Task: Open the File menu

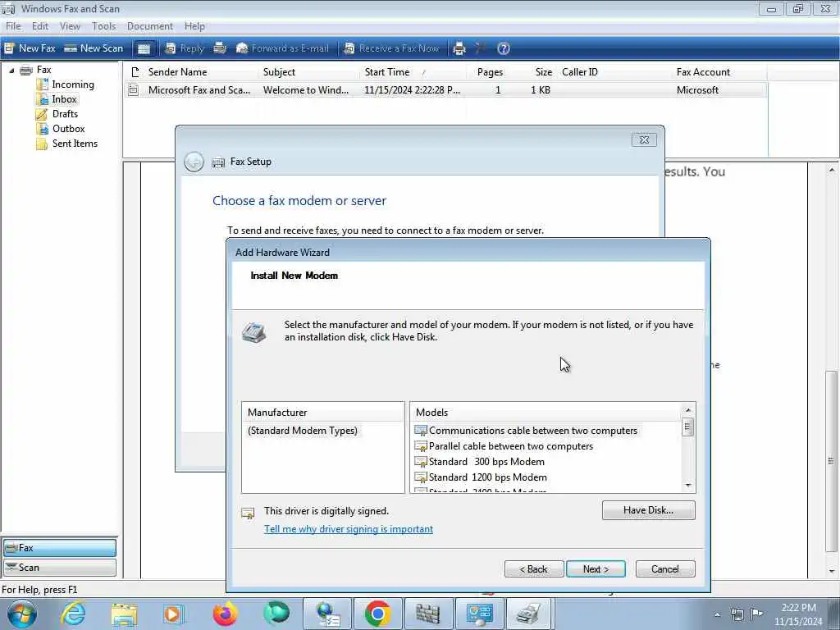Action: point(13,26)
